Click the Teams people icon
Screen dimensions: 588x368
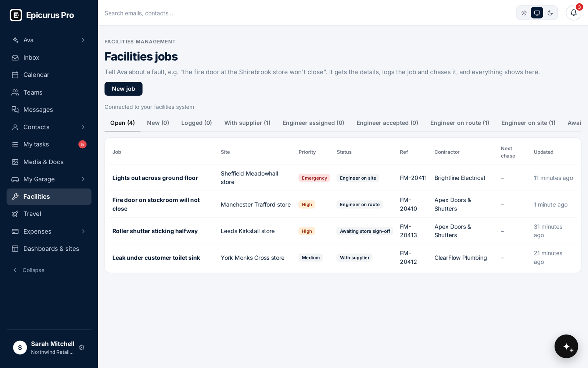pos(15,92)
